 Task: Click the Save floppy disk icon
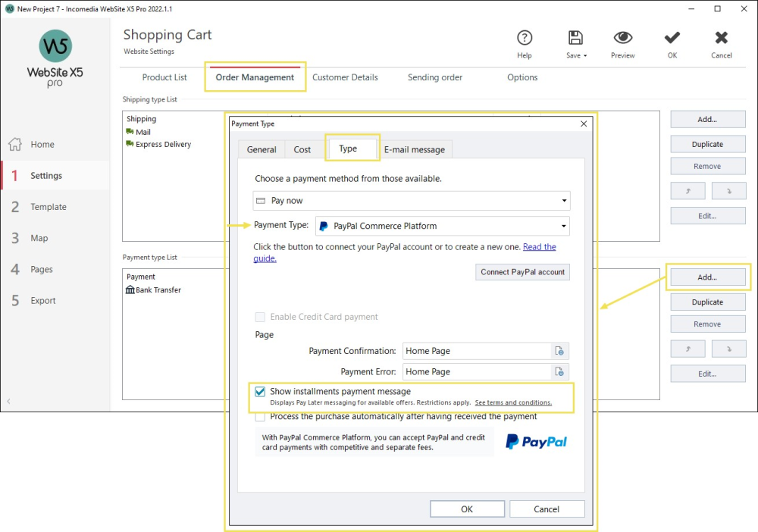pyautogui.click(x=575, y=39)
